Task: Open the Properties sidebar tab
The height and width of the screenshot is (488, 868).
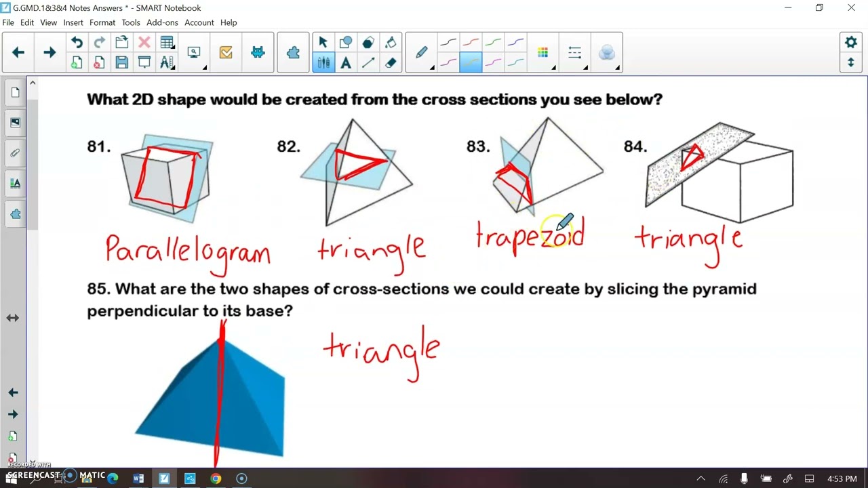Action: 15,184
